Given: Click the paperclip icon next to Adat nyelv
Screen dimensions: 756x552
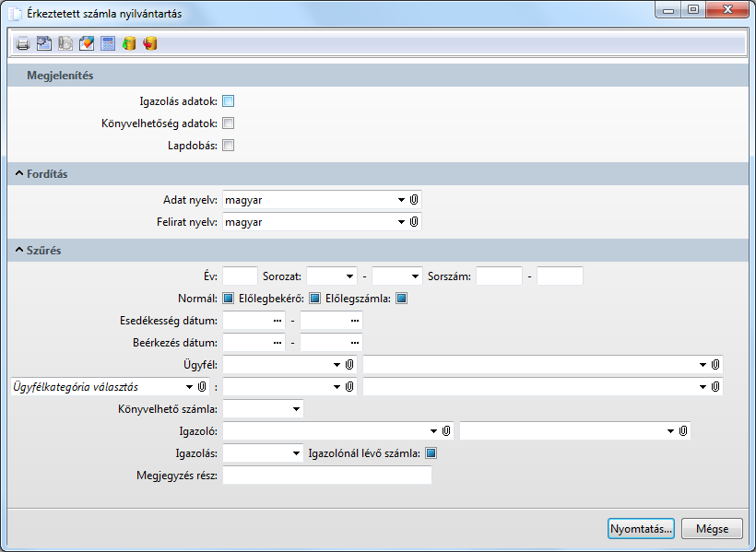Looking at the screenshot, I should 415,199.
